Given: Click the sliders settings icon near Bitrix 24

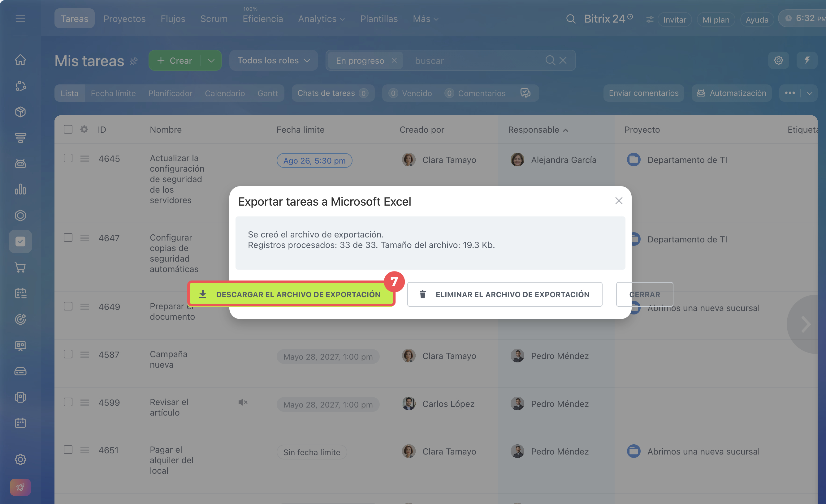Looking at the screenshot, I should click(x=650, y=19).
